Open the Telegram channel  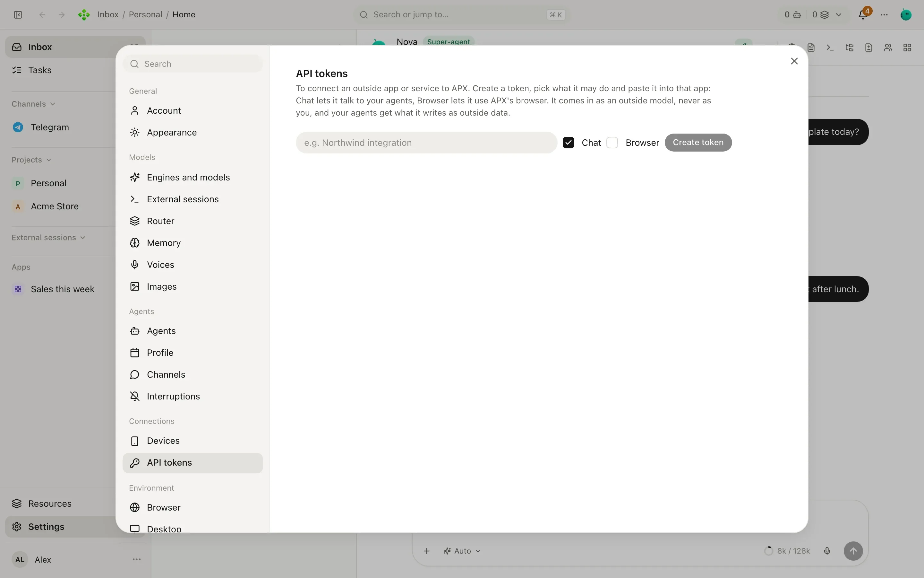[x=60, y=127]
